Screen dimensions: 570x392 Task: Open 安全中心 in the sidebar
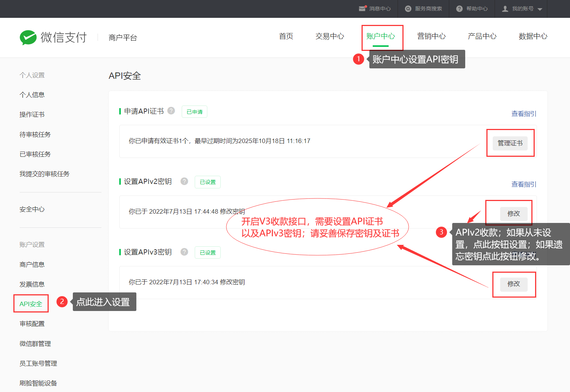click(32, 210)
